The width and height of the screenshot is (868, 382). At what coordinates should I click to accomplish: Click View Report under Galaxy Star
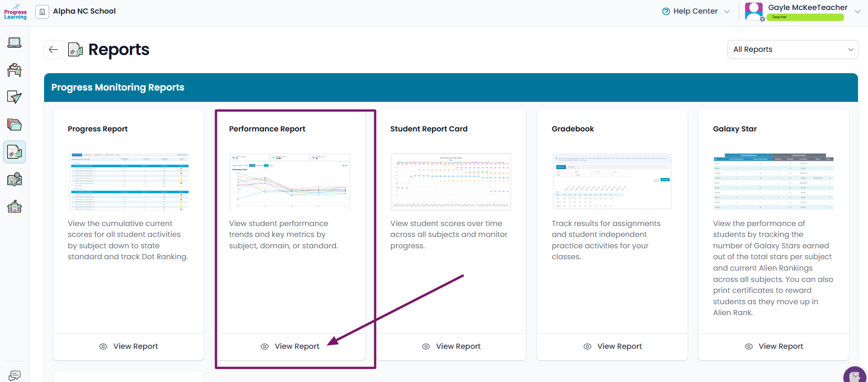tap(774, 347)
